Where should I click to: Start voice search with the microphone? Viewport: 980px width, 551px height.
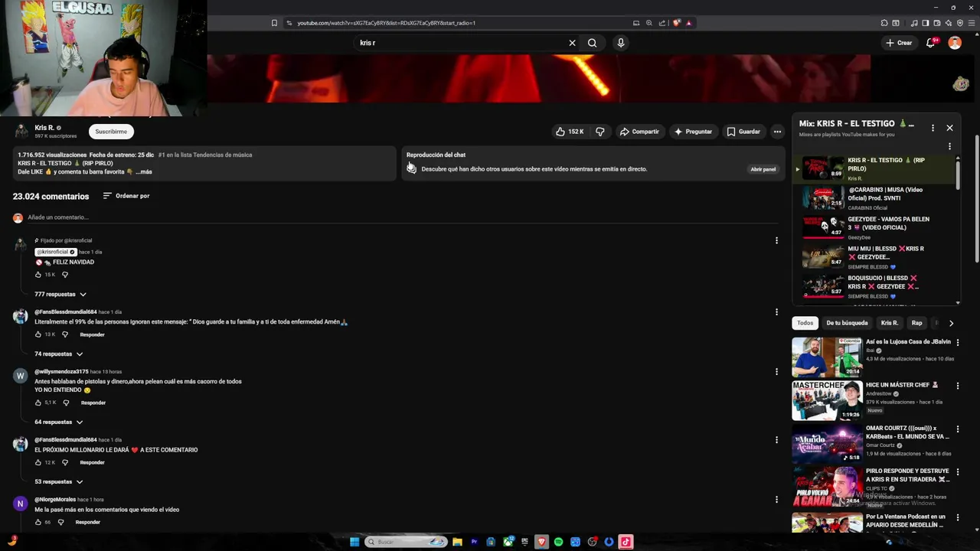tap(621, 43)
